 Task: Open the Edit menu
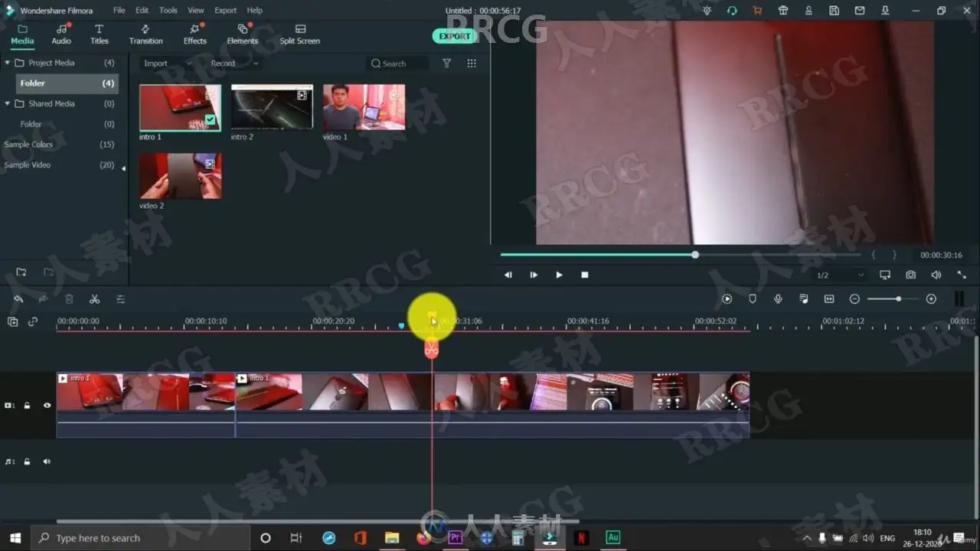tap(142, 11)
